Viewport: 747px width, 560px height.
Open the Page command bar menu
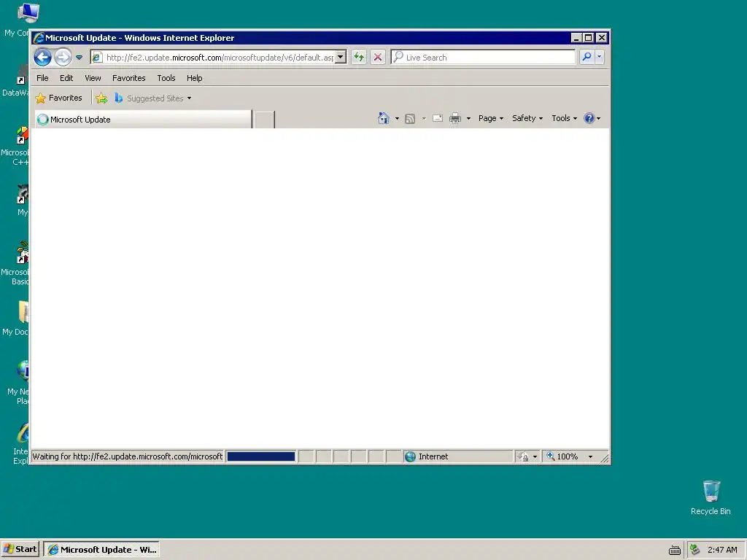click(x=491, y=118)
